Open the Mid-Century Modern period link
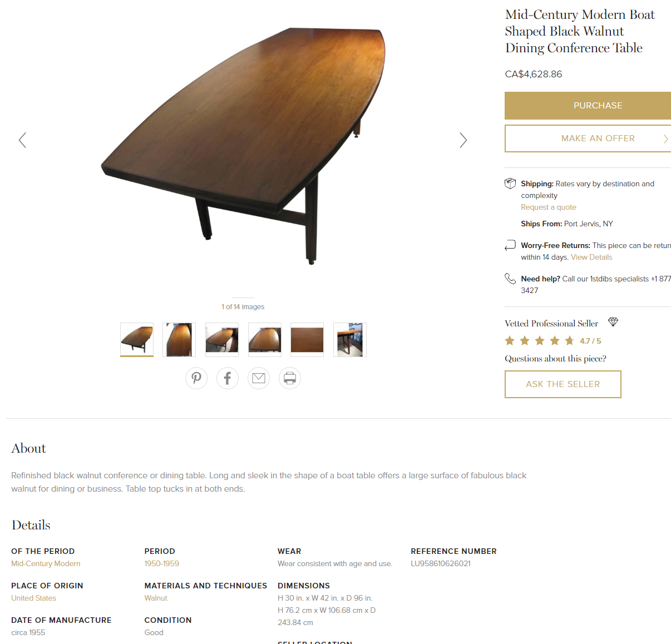 click(46, 563)
